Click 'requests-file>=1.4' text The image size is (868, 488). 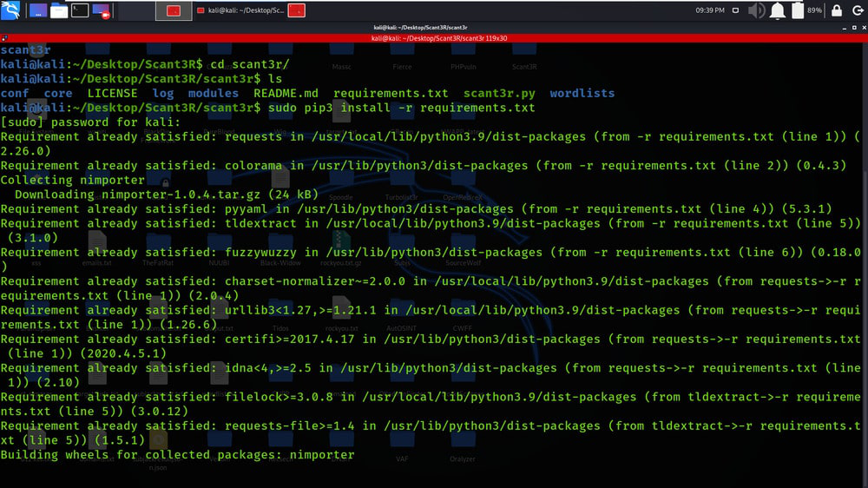click(290, 426)
